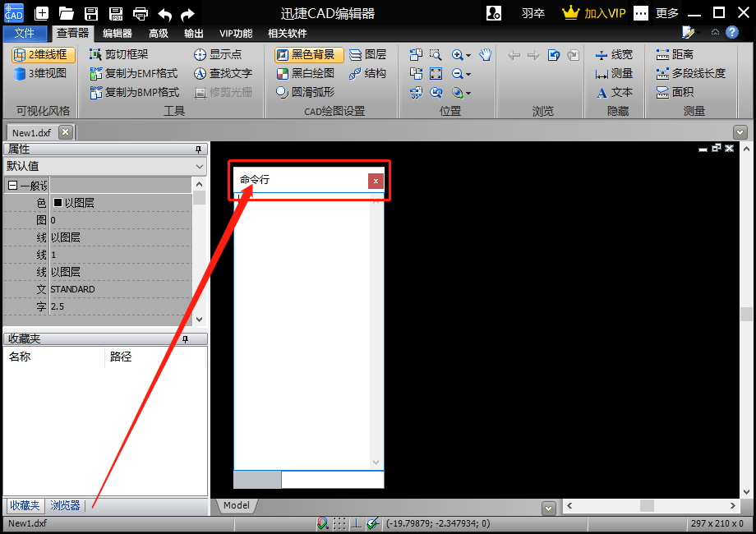Copy drawing using 复制为BMP格式

pyautogui.click(x=134, y=92)
